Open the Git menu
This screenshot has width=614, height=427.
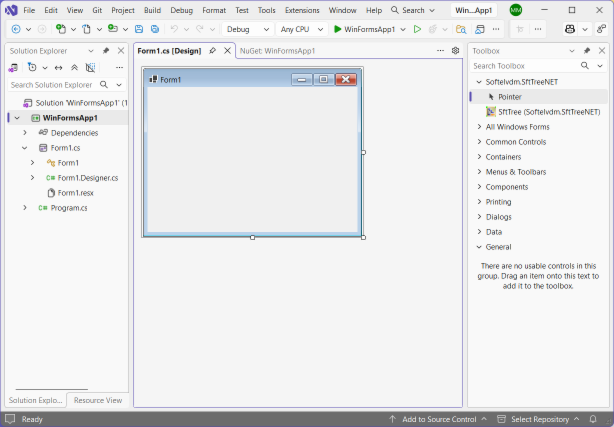click(x=97, y=10)
